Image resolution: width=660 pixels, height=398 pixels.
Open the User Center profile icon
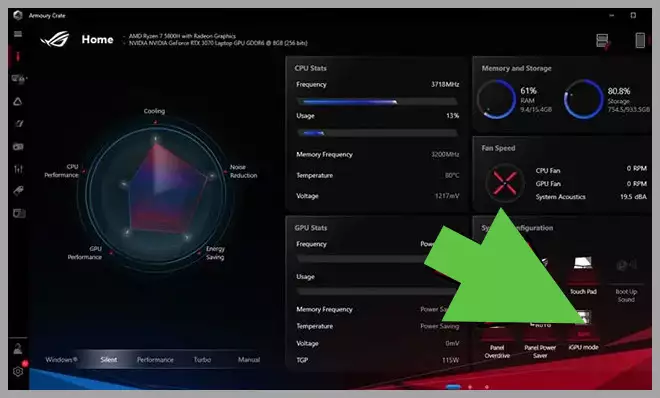pyautogui.click(x=18, y=349)
